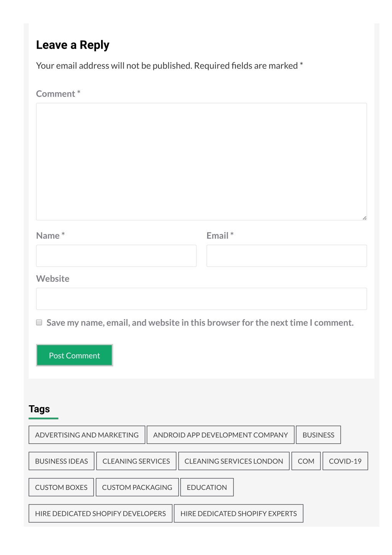This screenshot has height=555, width=392.
Task: Focus the Name input field
Action: coord(116,256)
